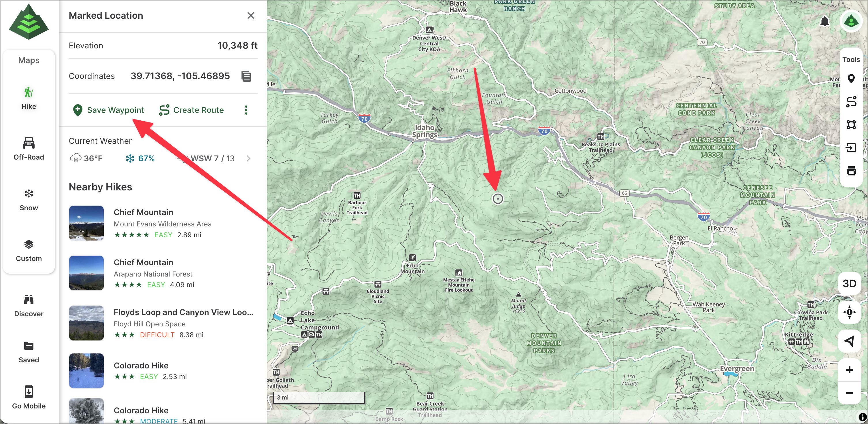Switch to the Off-Road maps tab
This screenshot has height=424, width=868.
[29, 149]
